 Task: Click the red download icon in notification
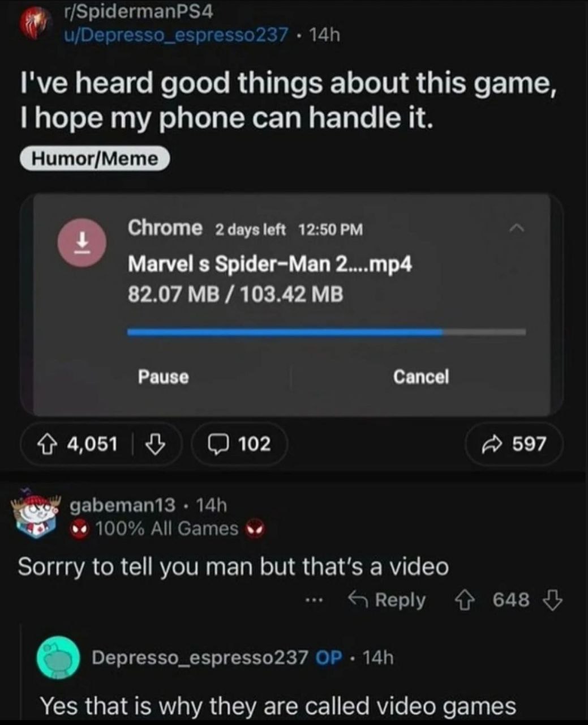pyautogui.click(x=83, y=242)
